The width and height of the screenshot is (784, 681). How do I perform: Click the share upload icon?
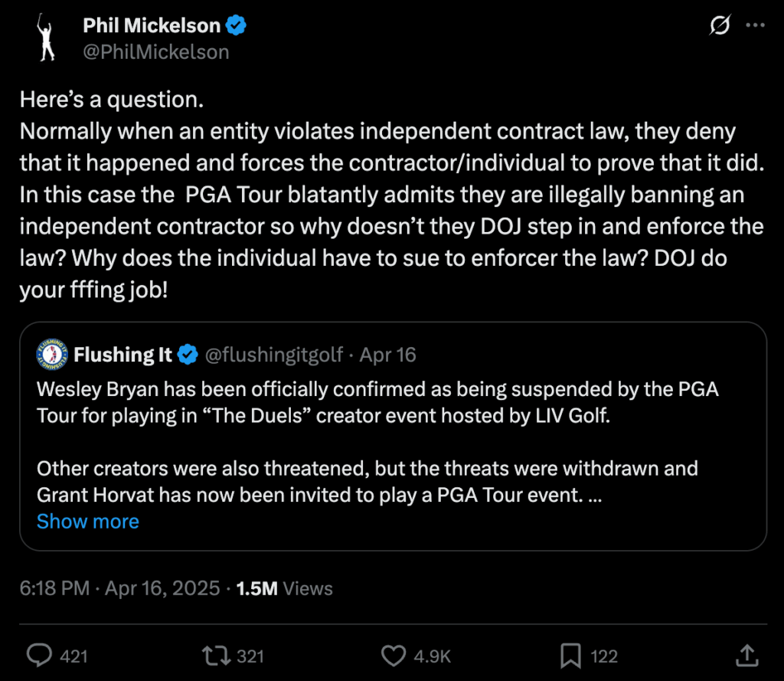[x=745, y=656]
